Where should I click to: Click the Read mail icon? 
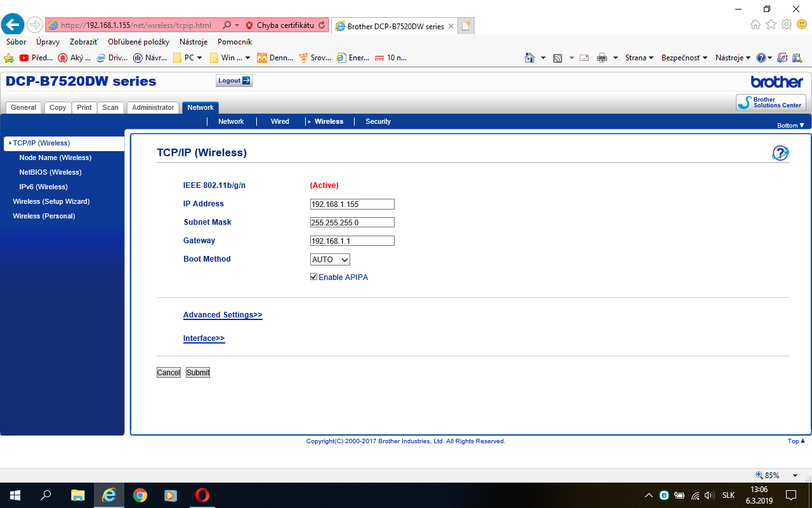click(584, 58)
